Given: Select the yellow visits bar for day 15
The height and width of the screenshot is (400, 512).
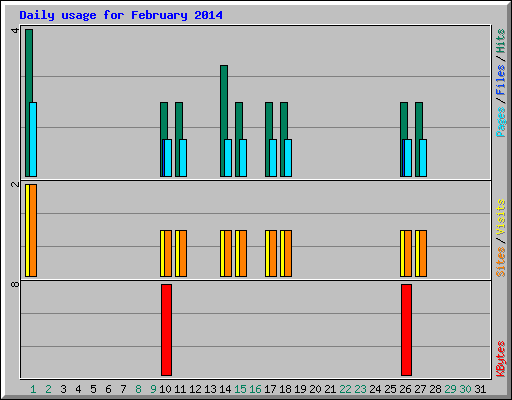Looking at the screenshot, I should (237, 253).
